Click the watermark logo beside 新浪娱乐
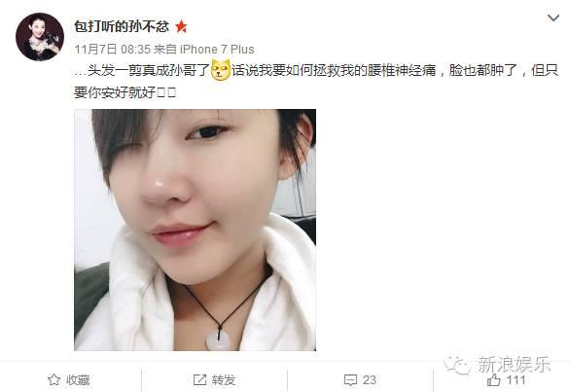This screenshot has width=570, height=392. (x=457, y=365)
